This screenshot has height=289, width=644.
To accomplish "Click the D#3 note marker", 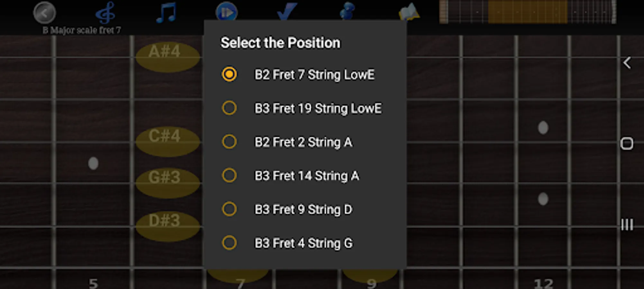I will point(167,225).
